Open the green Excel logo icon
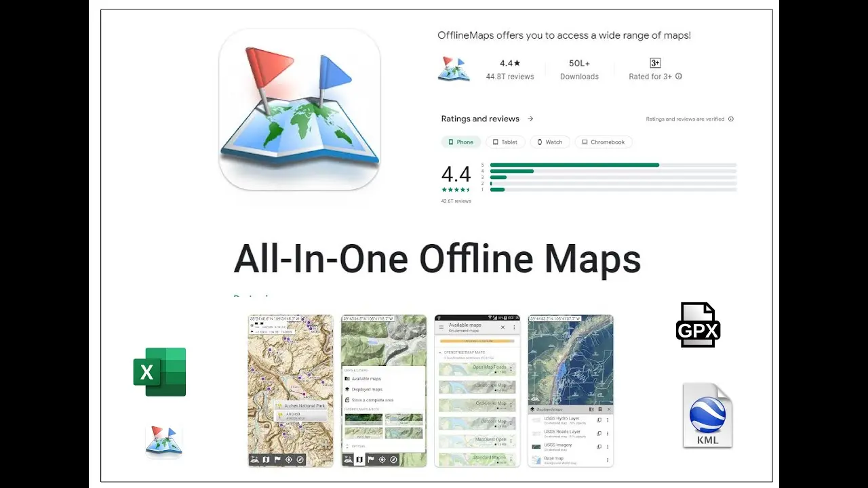The width and height of the screenshot is (868, 488). pyautogui.click(x=160, y=371)
